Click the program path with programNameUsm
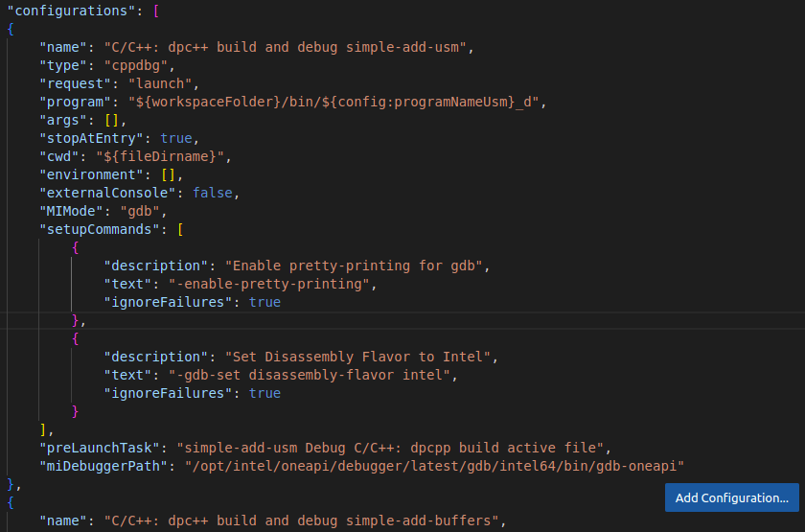The height and width of the screenshot is (532, 805). pyautogui.click(x=331, y=102)
